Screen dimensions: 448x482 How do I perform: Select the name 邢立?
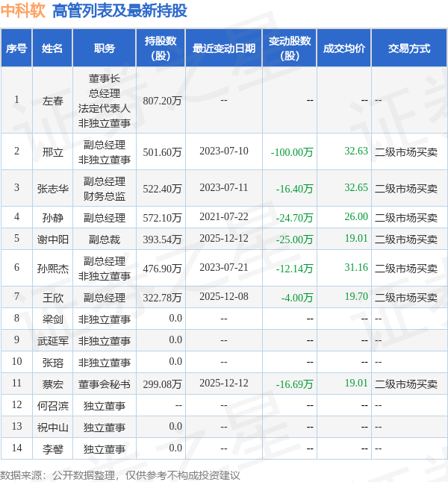[x=52, y=152]
